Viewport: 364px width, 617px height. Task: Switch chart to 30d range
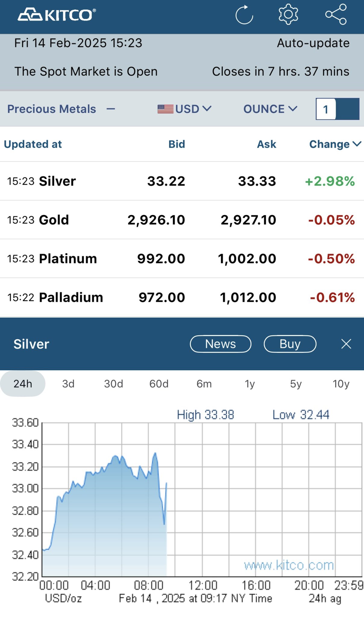click(x=114, y=384)
